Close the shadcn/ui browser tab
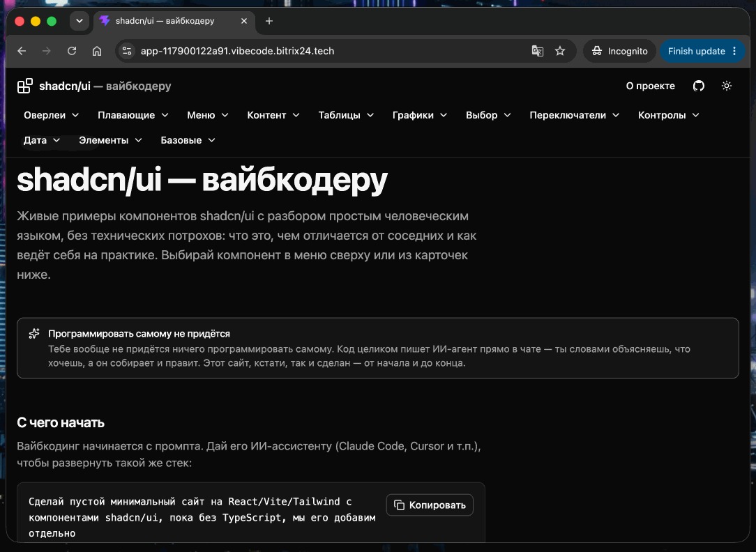Viewport: 756px width, 552px height. coord(244,21)
